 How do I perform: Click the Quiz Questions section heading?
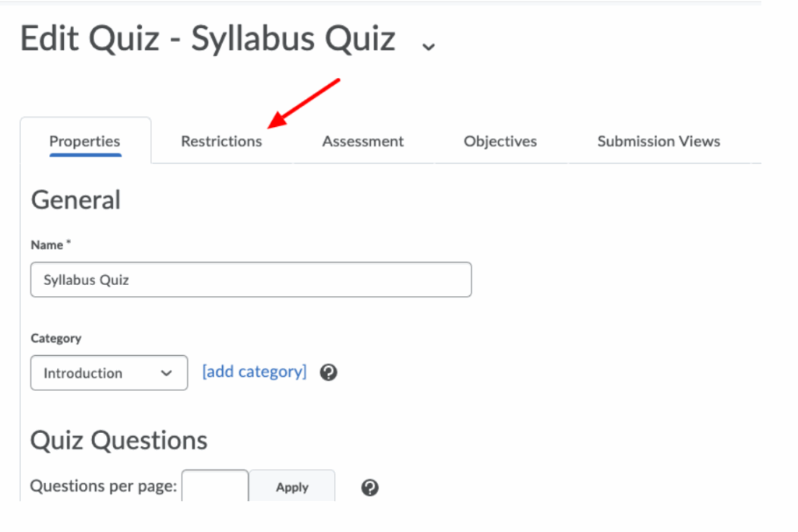118,440
